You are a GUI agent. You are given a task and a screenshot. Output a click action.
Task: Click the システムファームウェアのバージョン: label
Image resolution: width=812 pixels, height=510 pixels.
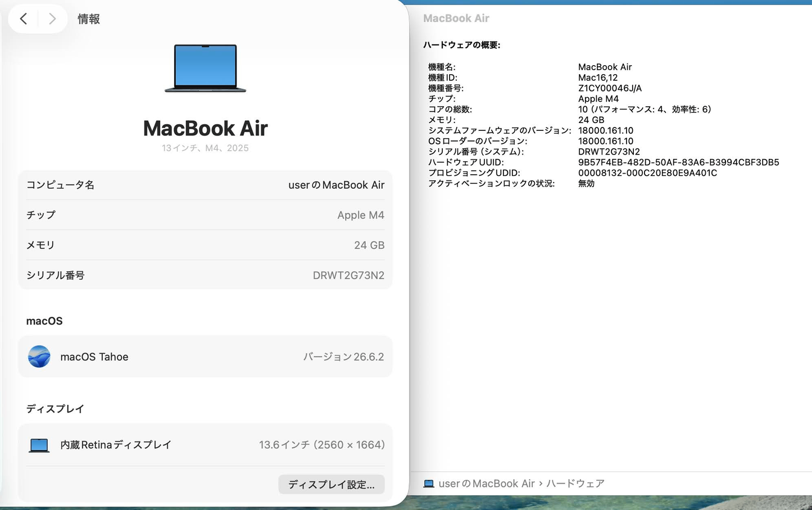(x=500, y=130)
